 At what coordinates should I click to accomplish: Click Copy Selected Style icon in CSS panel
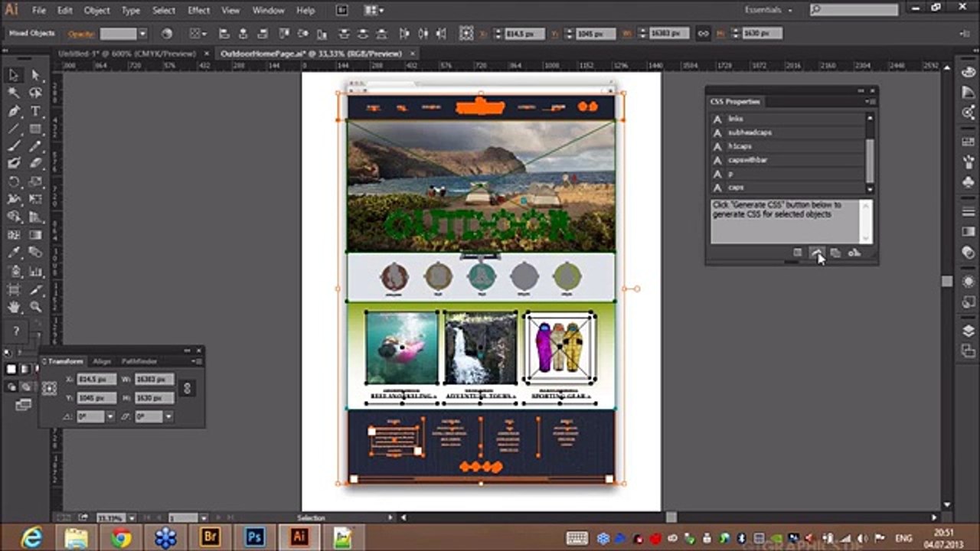click(835, 253)
